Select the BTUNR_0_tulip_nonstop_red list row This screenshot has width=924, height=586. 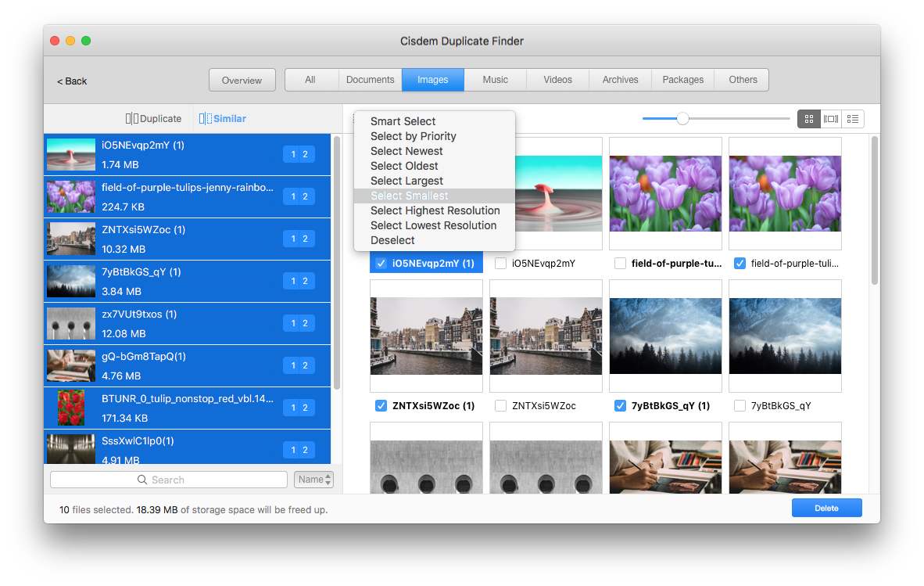tap(188, 408)
